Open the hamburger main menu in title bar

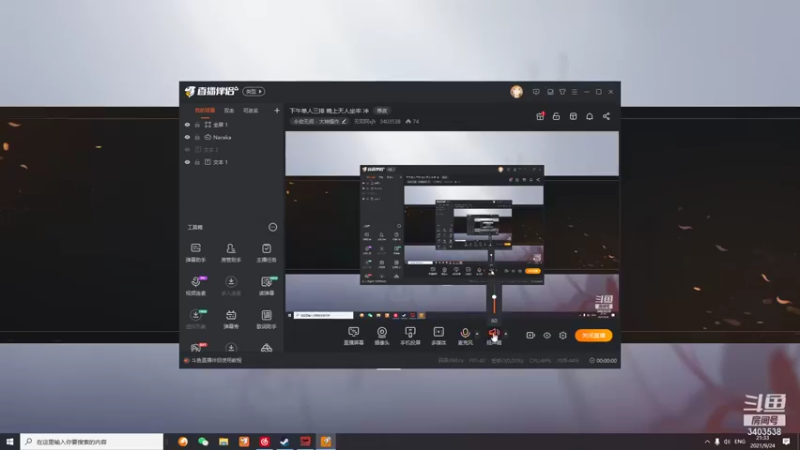click(x=574, y=92)
